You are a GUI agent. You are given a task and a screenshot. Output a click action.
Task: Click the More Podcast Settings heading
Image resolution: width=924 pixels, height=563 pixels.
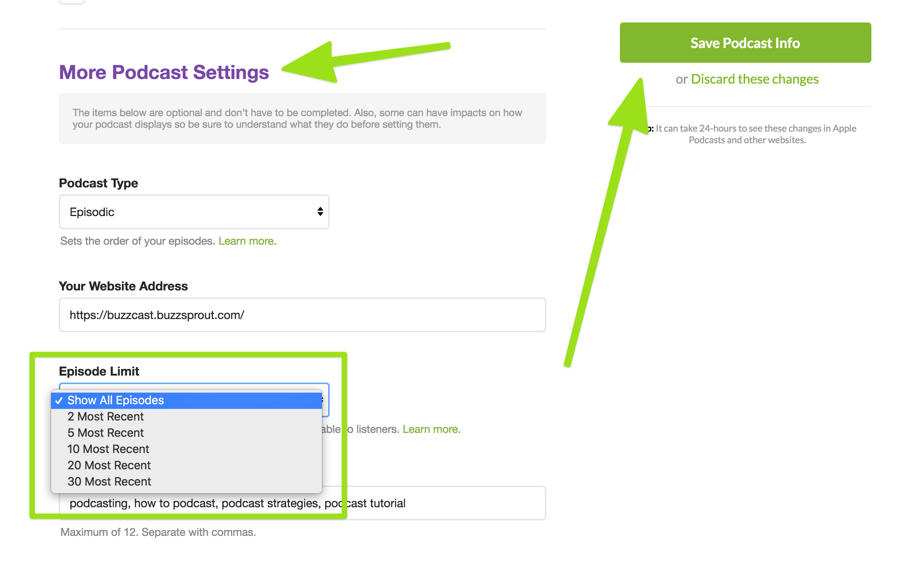164,72
